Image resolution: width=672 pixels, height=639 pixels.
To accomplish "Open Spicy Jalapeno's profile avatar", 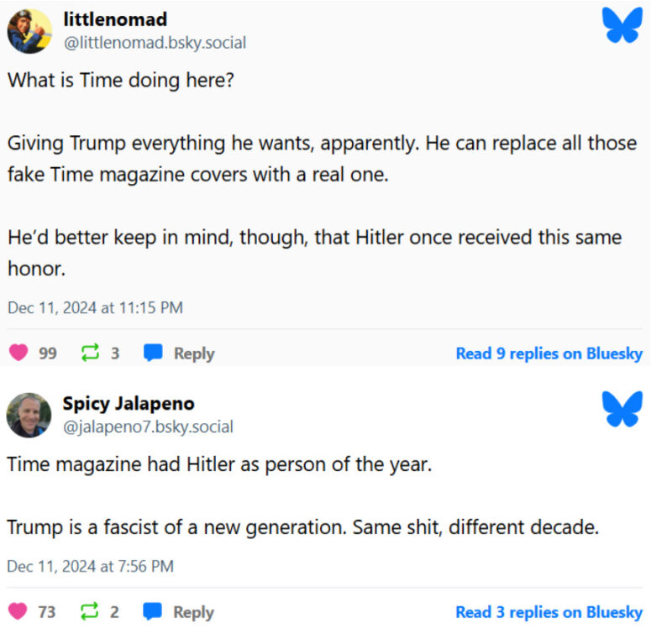I will click(x=29, y=415).
